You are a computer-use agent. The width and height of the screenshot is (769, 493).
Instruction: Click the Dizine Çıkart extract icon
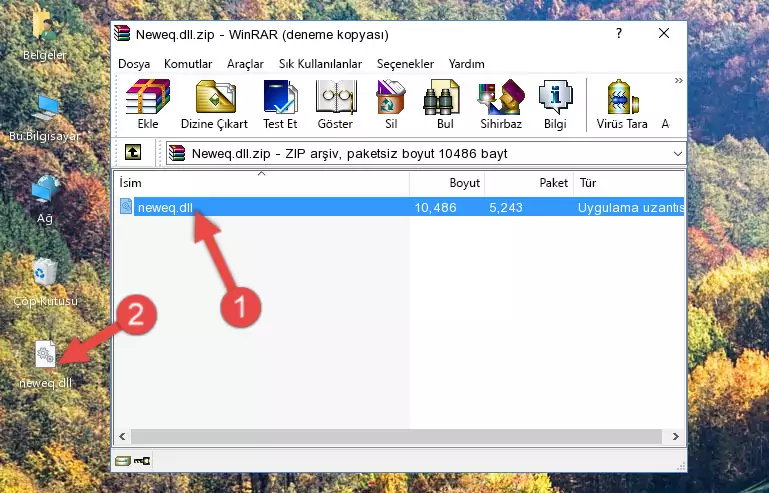214,104
